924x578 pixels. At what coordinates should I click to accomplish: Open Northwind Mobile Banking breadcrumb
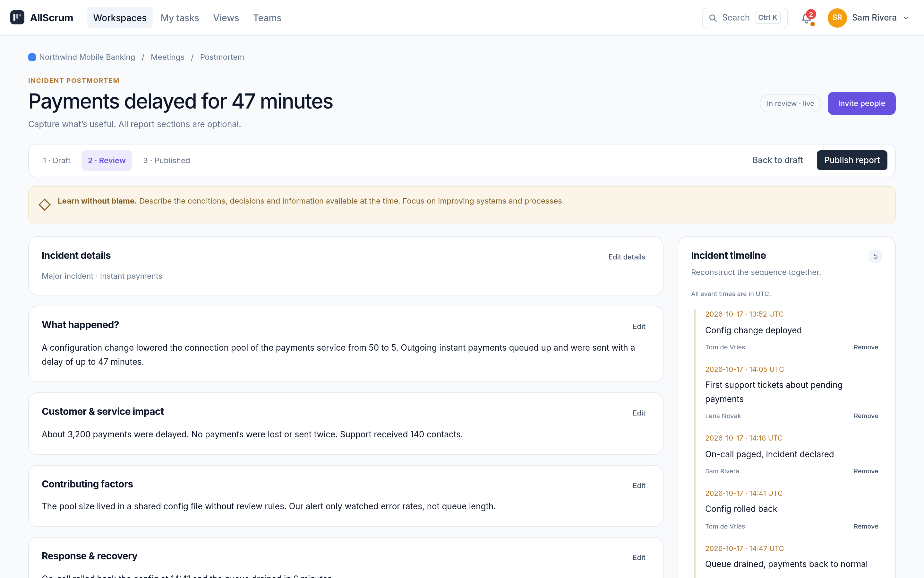click(87, 57)
